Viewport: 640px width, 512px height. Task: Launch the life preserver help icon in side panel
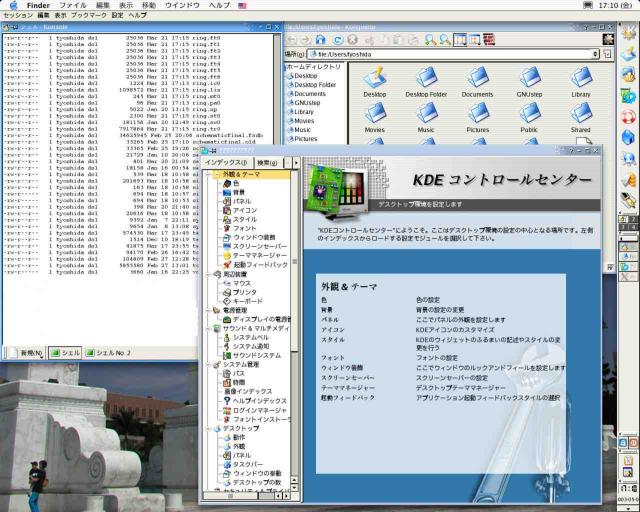coord(629,117)
